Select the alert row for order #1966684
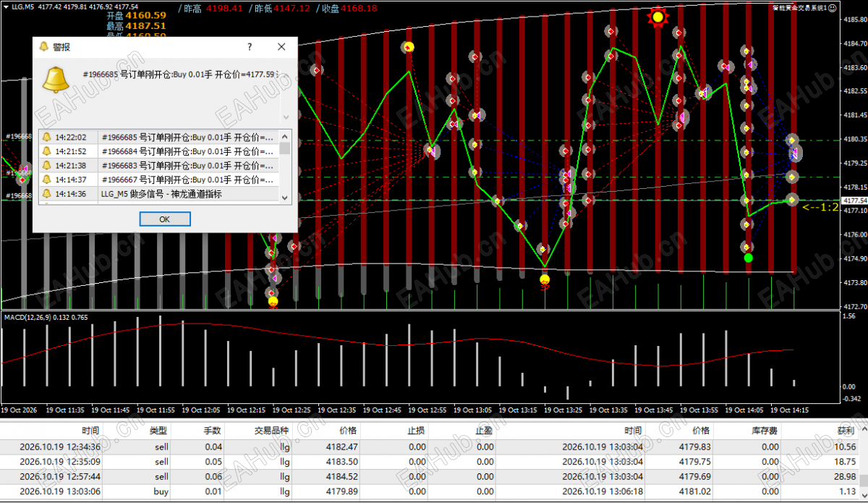 (x=159, y=151)
